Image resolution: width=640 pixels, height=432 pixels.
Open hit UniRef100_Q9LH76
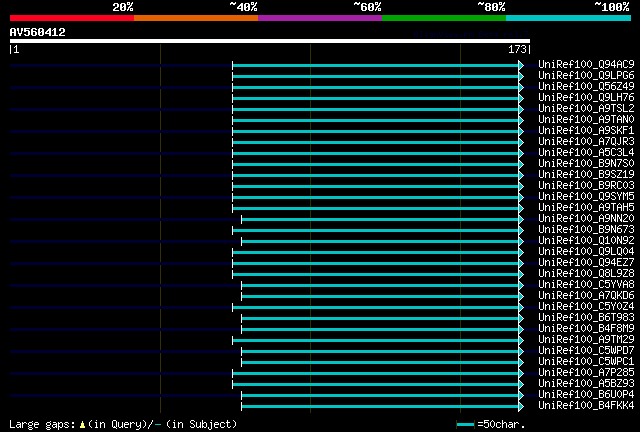(586, 98)
